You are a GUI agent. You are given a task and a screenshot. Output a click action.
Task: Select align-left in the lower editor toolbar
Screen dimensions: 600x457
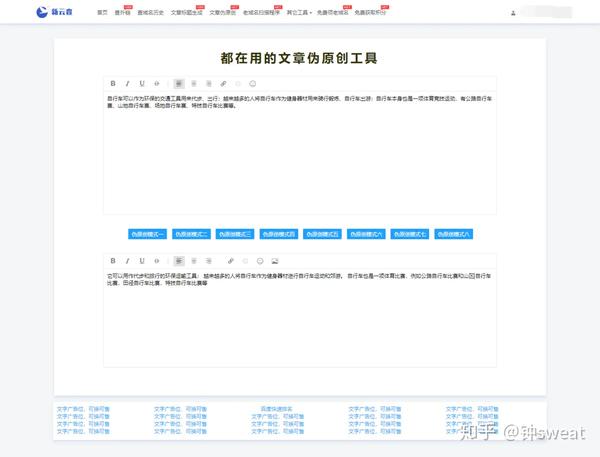pos(179,261)
